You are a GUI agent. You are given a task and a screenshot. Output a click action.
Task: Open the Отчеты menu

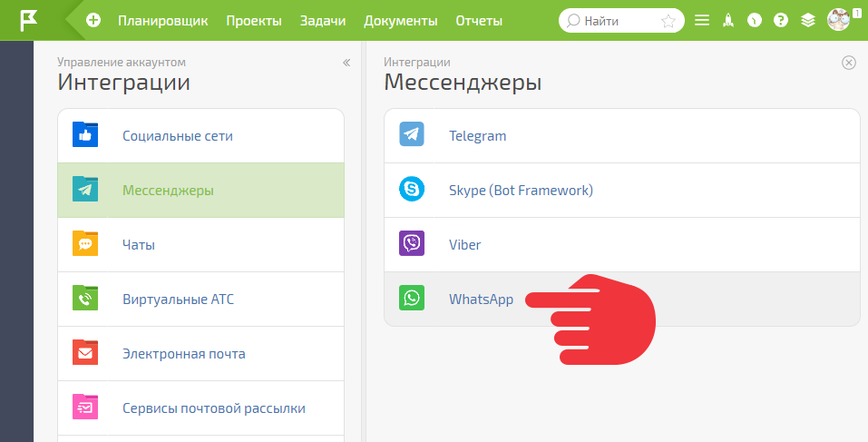[479, 21]
